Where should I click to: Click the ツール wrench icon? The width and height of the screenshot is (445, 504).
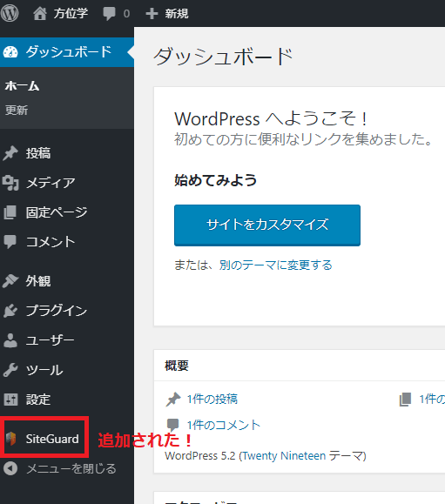10,370
